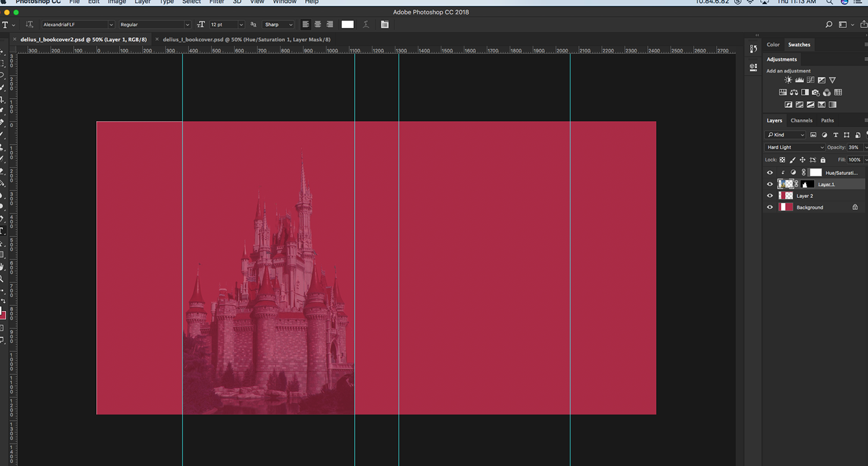Click the Fill 100% field

[854, 159]
